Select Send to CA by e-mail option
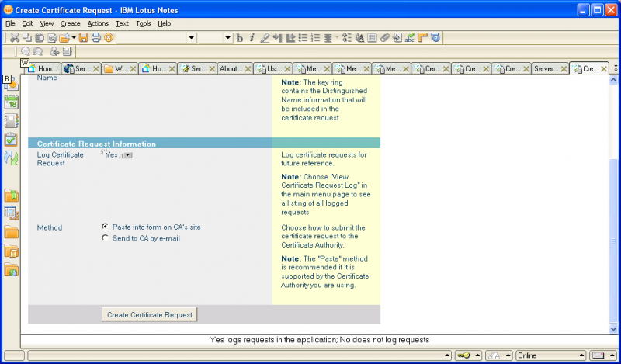Viewport: 621px width, 364px height. (105, 238)
